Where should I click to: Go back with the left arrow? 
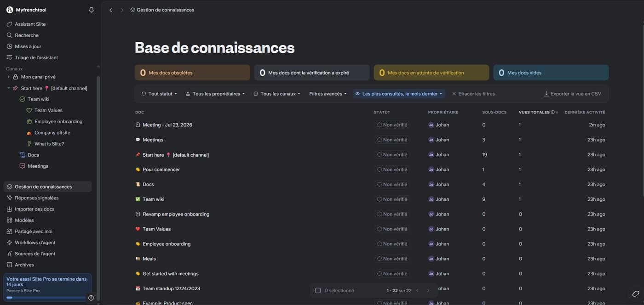click(x=111, y=10)
